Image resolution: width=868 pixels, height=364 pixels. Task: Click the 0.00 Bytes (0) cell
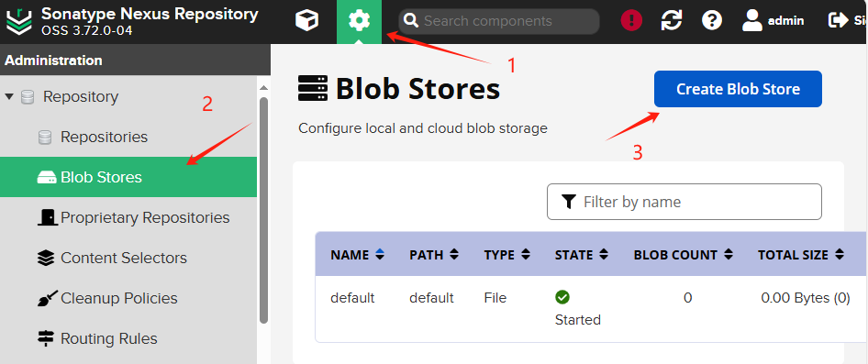[x=806, y=298]
